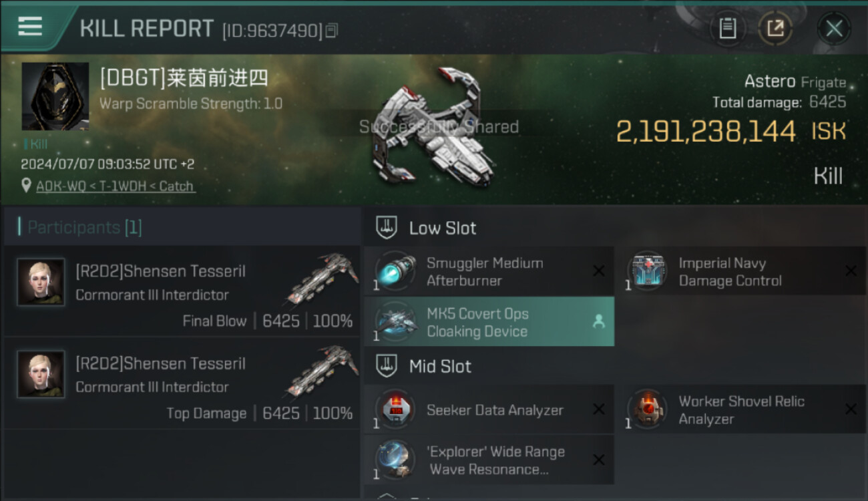Screen dimensions: 868x501
Task: Click the X beside Smuggler Medium Afterburner
Action: point(599,271)
